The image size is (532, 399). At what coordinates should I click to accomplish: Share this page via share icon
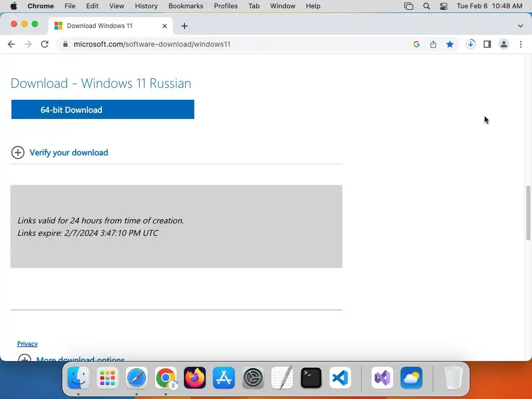coord(433,44)
